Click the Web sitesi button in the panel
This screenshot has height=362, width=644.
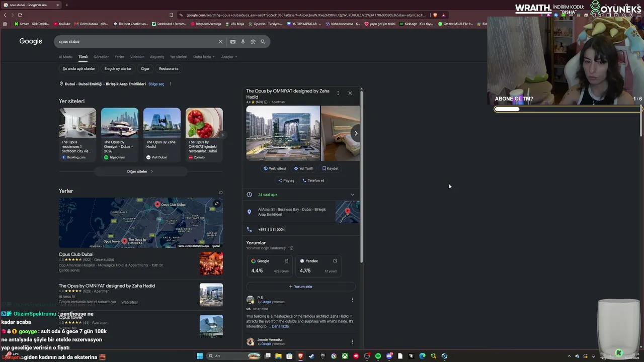click(275, 168)
